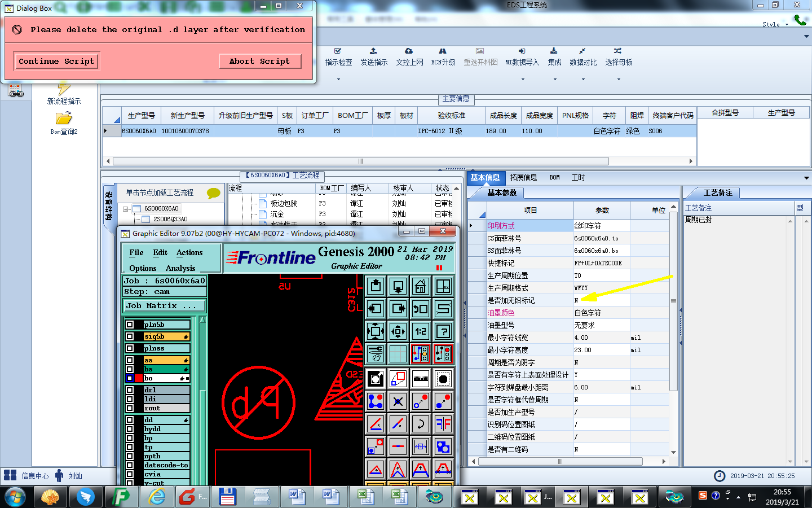
Task: Click the red color swatch of the bo layer
Action: click(139, 378)
